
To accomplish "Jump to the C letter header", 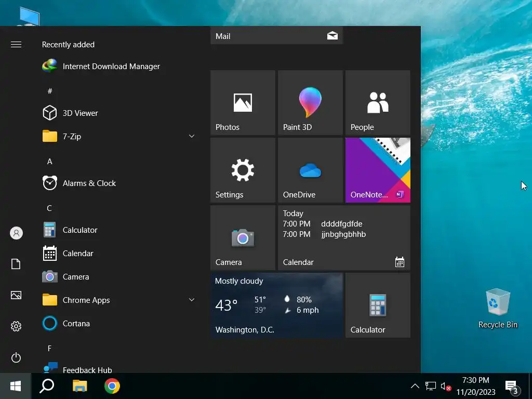I will (49, 208).
